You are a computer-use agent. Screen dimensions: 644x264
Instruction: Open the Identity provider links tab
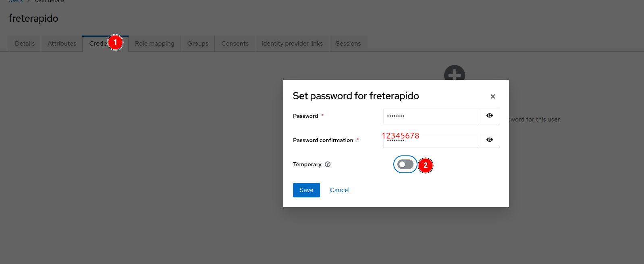(292, 44)
